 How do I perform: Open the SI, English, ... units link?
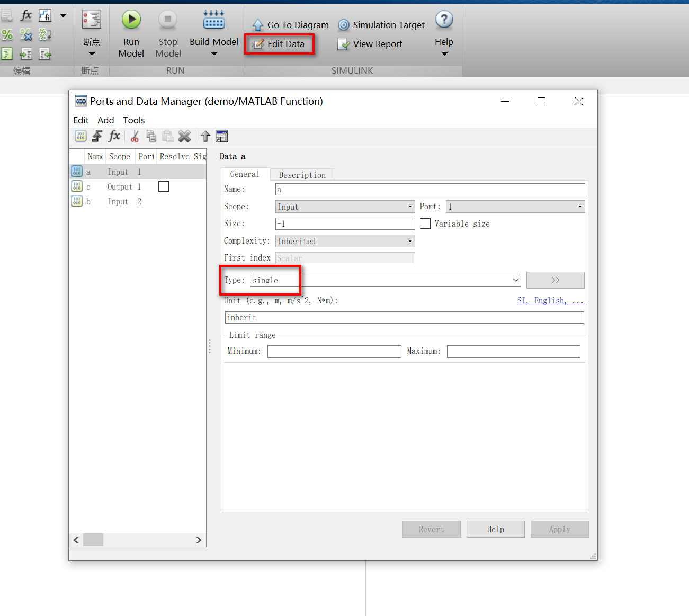(x=551, y=301)
